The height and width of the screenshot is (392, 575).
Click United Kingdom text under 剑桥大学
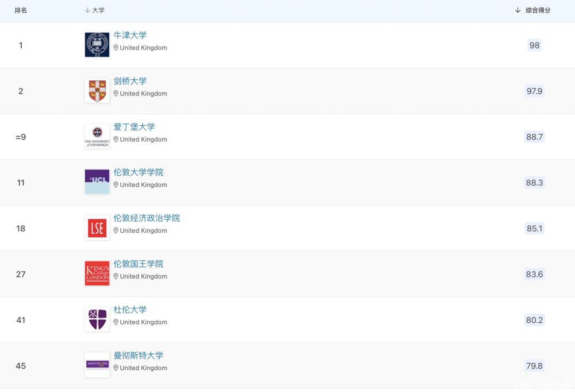143,94
